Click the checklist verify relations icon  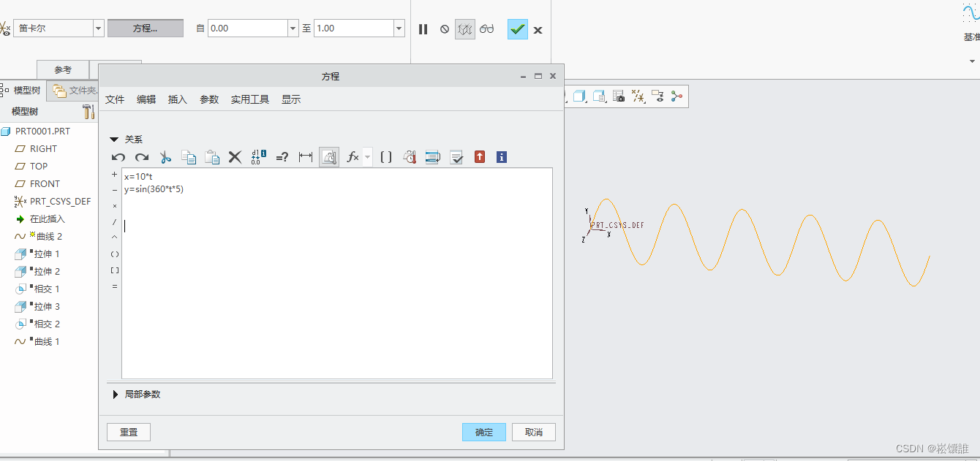456,157
